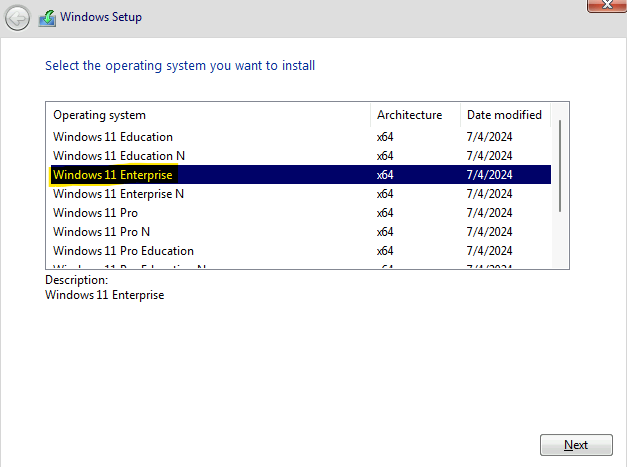This screenshot has width=627, height=467.
Task: Click the Windows Setup icon
Action: pos(47,18)
